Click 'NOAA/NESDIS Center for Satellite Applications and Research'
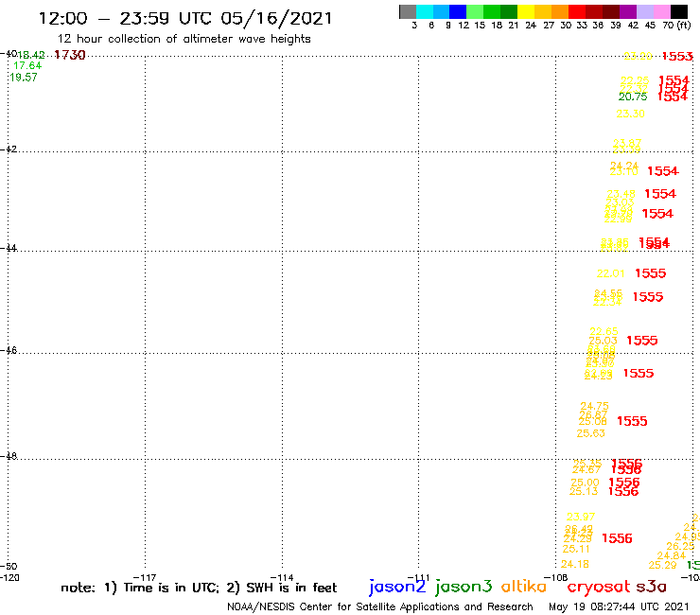 [380, 606]
